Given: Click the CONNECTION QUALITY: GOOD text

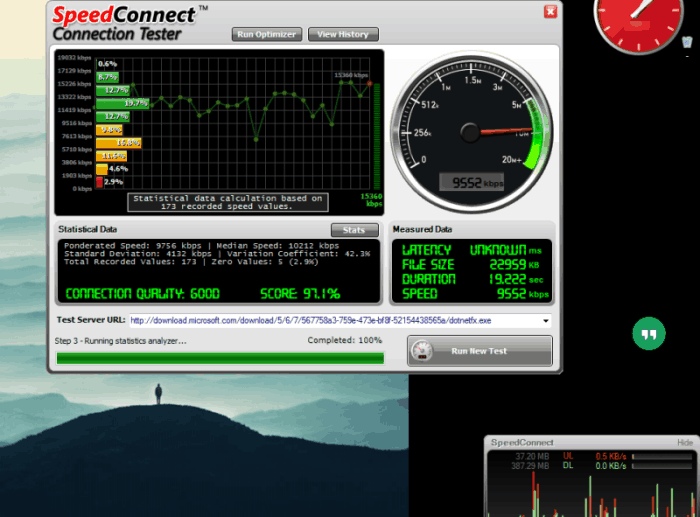Looking at the screenshot, I should (142, 294).
